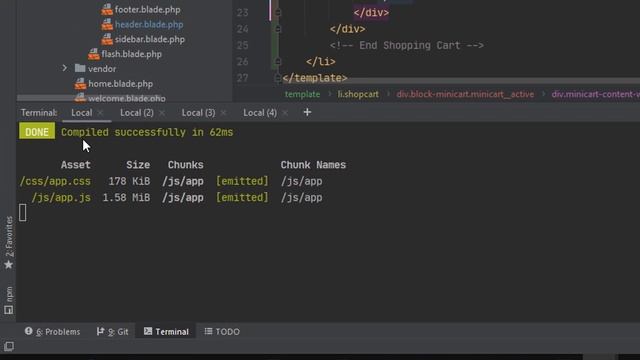The width and height of the screenshot is (640, 360).
Task: Add a new terminal session
Action: pos(307,112)
